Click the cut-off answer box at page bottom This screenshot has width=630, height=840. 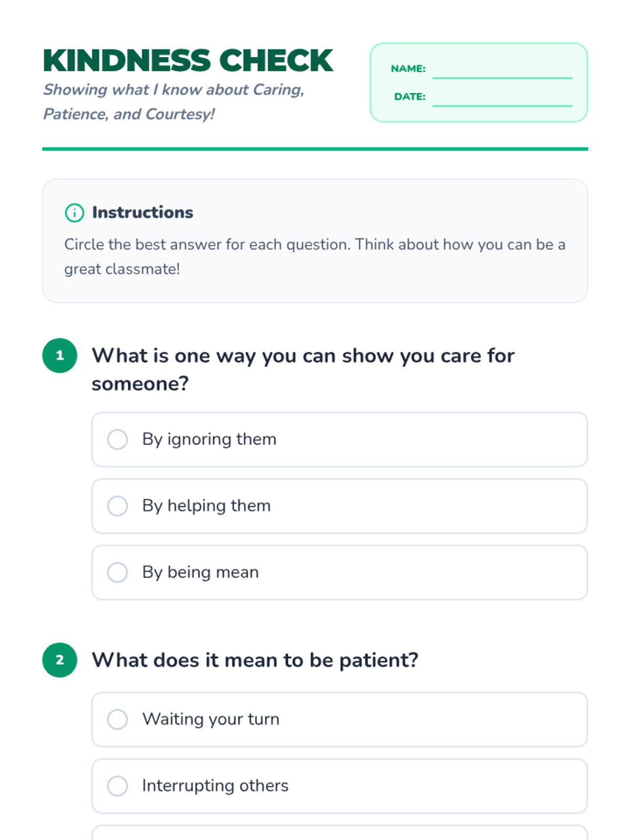tap(339, 833)
